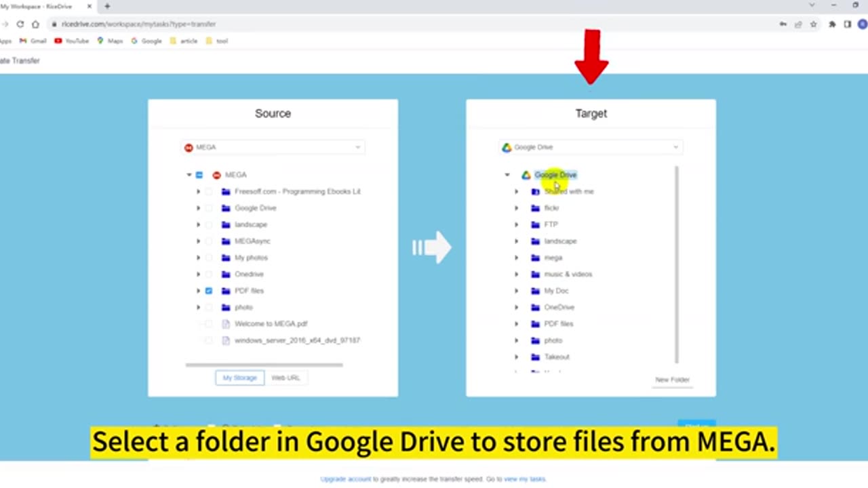Check the Google Drive folder checkbox in Source
Image resolution: width=868 pixels, height=488 pixels.
pos(209,208)
